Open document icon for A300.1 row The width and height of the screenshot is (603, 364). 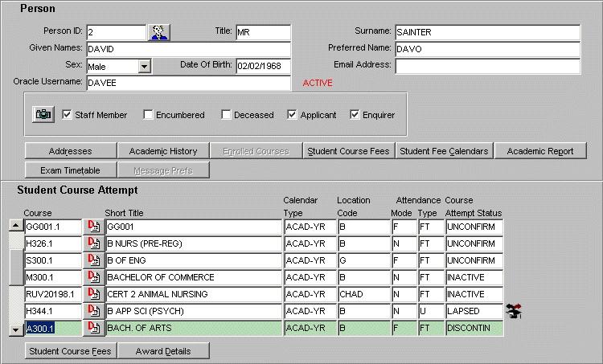[x=94, y=328]
